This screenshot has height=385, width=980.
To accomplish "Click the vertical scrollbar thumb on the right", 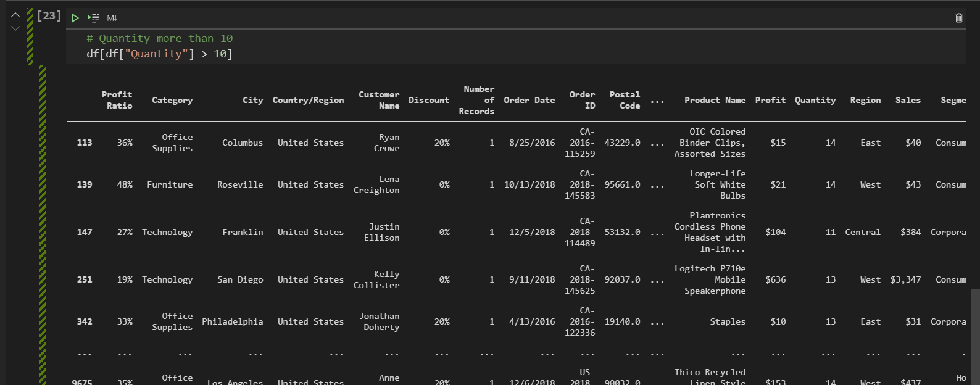I will click(975, 336).
